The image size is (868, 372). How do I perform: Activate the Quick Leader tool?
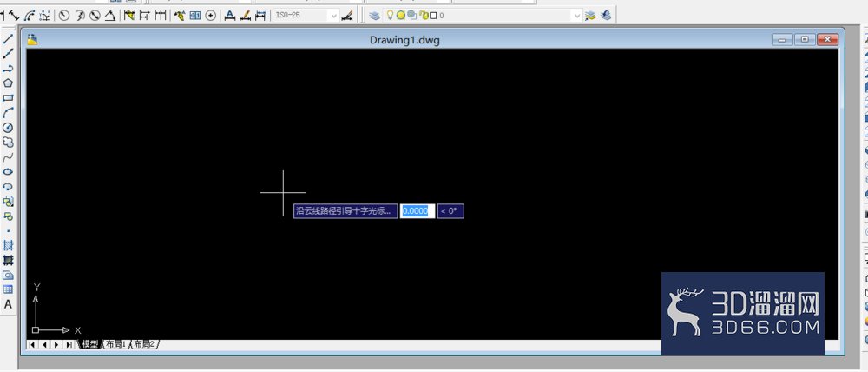(180, 16)
